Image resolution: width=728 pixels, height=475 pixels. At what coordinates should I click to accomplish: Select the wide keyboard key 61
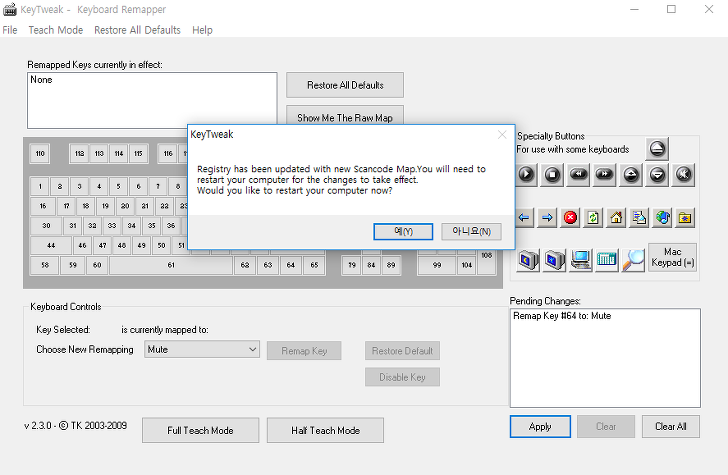click(171, 265)
